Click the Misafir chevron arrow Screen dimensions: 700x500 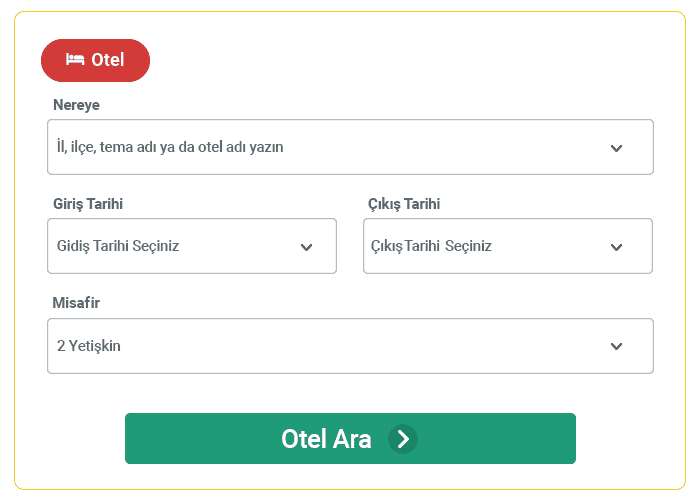click(x=617, y=346)
